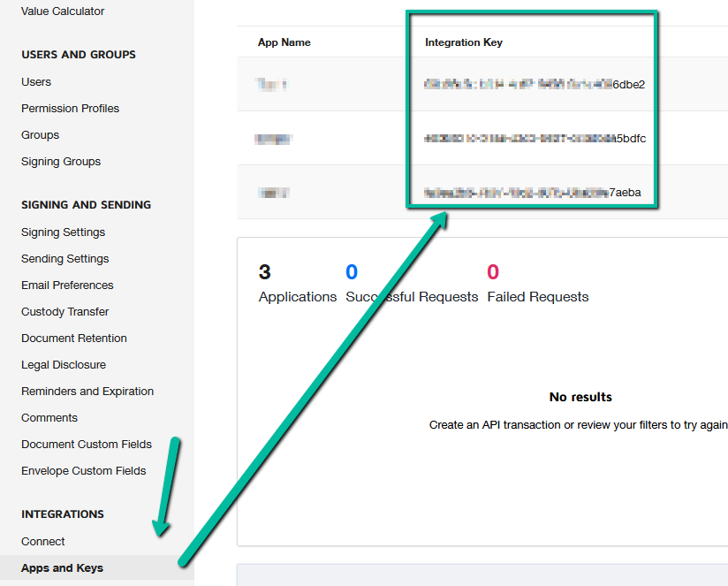Open Signing Groups settings
Viewport: 728px width, 586px height.
point(60,161)
